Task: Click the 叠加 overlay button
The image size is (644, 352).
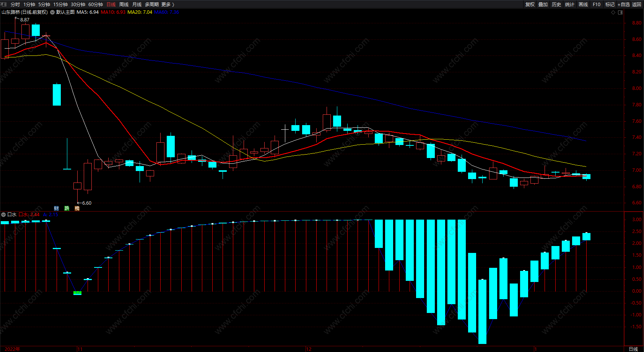Action: 543,5
